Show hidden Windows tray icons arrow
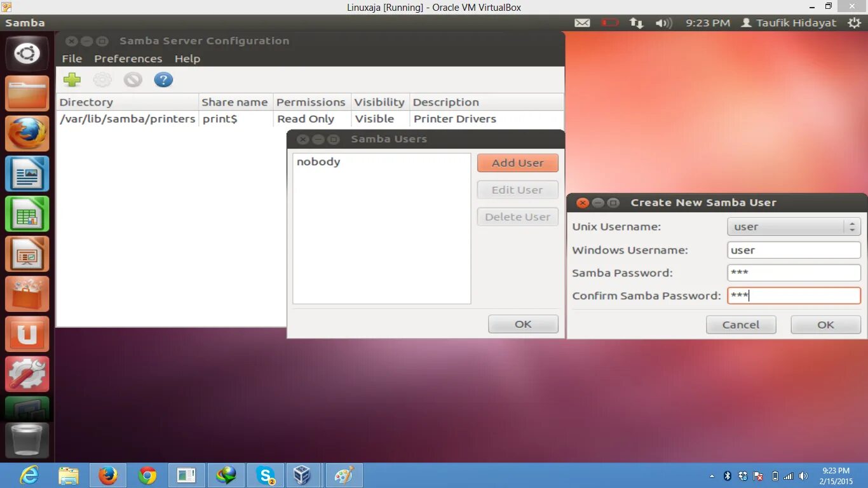Viewport: 868px width, 488px height. (712, 476)
